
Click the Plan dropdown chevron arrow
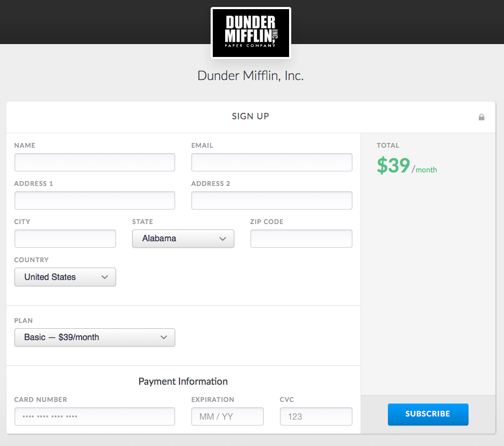[164, 337]
